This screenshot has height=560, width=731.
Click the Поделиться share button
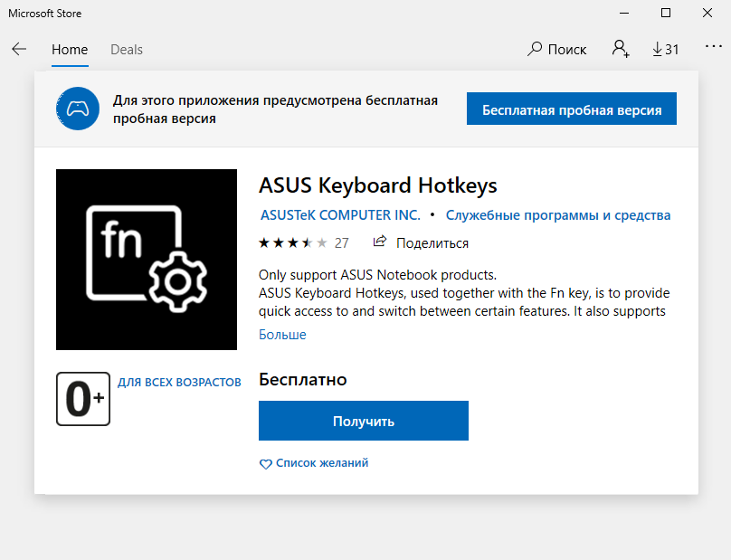point(421,243)
